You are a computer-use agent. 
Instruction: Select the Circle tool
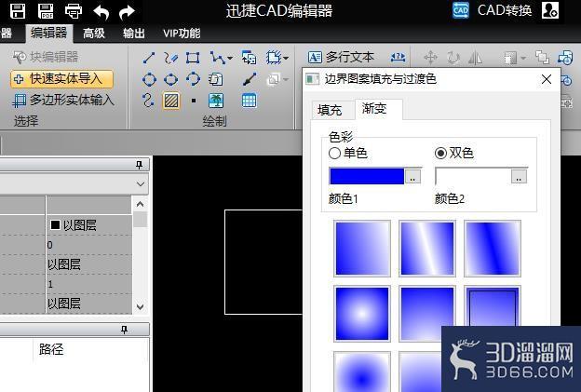click(149, 79)
